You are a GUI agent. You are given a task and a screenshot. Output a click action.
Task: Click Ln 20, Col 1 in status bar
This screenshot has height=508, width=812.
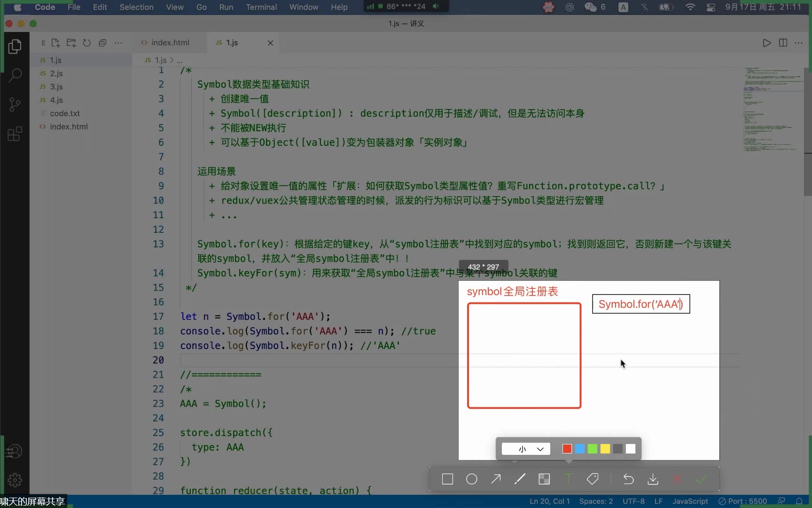tap(550, 501)
